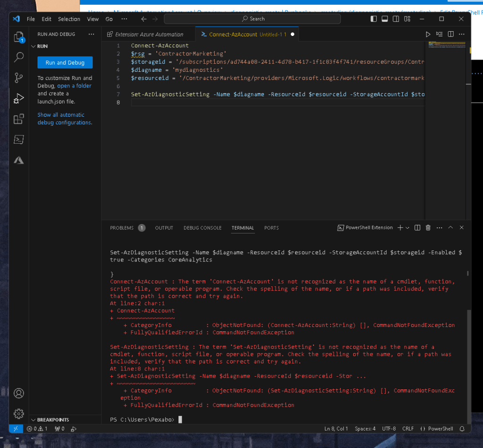Click Show all automatic debug configurations link

click(65, 119)
